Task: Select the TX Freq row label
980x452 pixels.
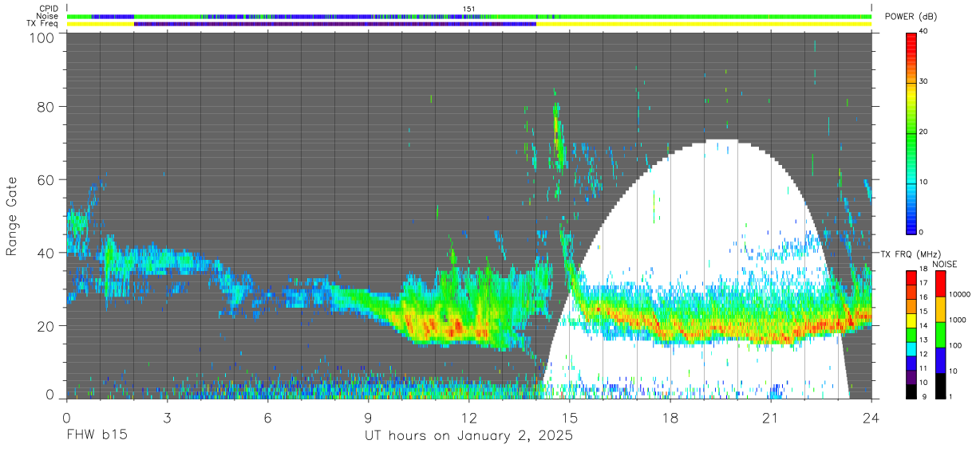Action: point(41,24)
